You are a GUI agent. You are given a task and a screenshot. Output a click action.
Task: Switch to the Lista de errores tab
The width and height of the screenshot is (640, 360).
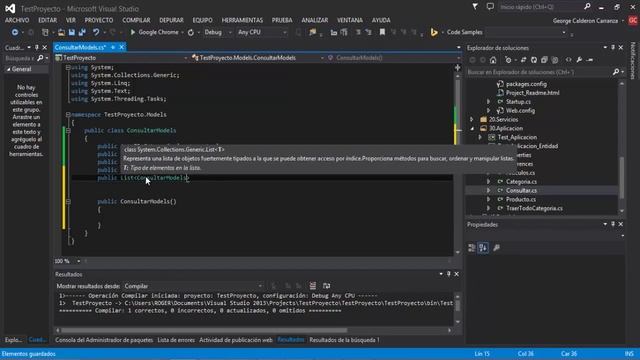click(176, 340)
